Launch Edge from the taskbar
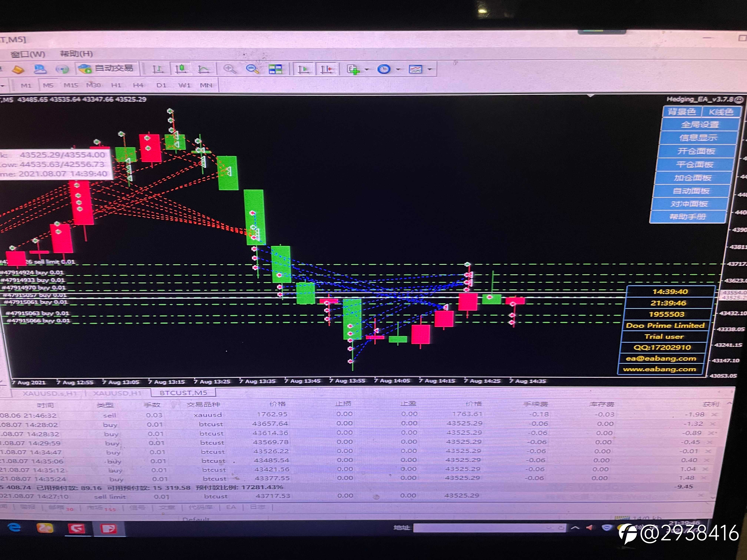The width and height of the screenshot is (747, 560). [14, 527]
